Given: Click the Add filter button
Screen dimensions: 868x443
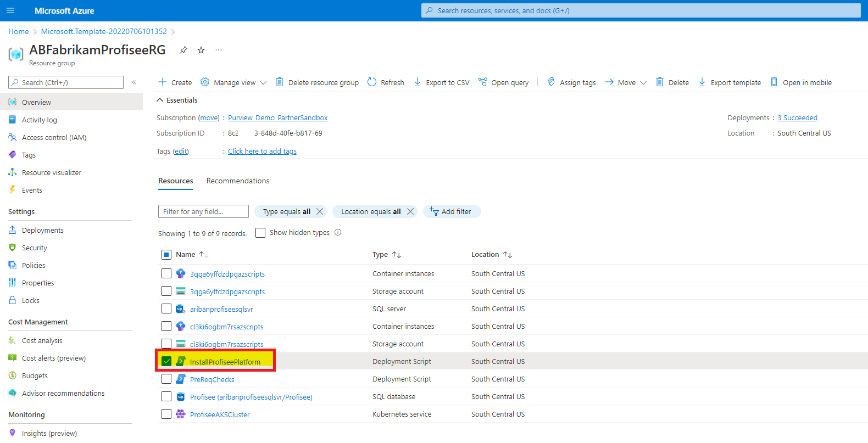Looking at the screenshot, I should pyautogui.click(x=452, y=211).
